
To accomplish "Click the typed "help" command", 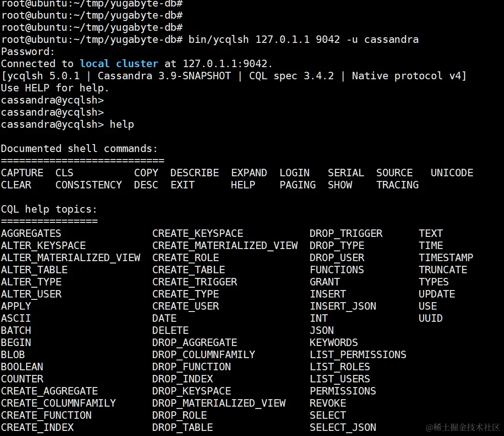I will [122, 125].
